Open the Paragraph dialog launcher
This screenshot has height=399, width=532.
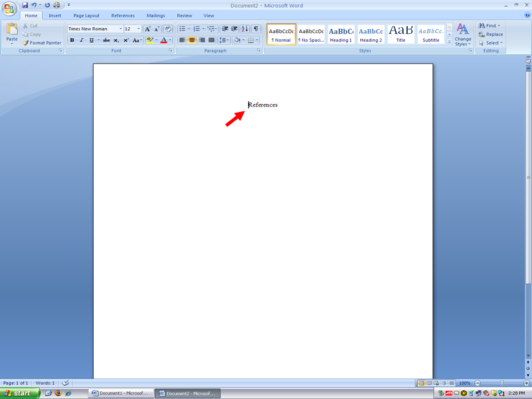(x=259, y=50)
